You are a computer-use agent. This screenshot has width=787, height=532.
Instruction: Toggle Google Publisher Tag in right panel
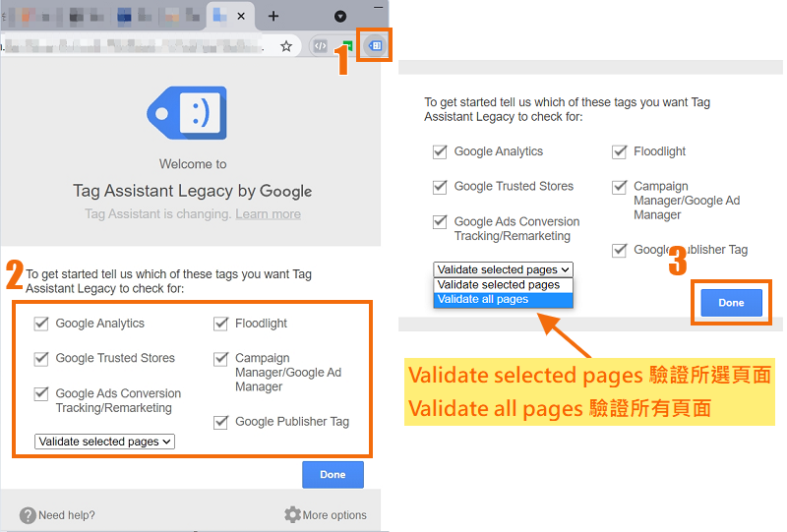620,250
